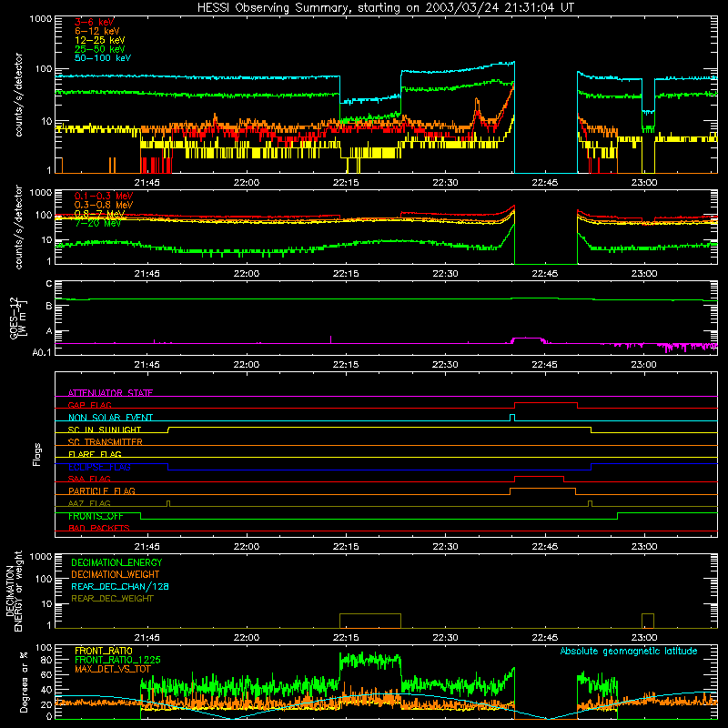Click the DECIMATION_ENERGY legend label
This screenshot has height=728, width=728.
coord(116,562)
